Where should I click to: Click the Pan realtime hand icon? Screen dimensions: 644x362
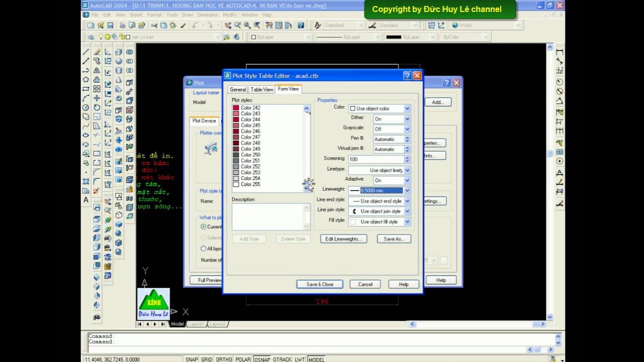point(228,25)
